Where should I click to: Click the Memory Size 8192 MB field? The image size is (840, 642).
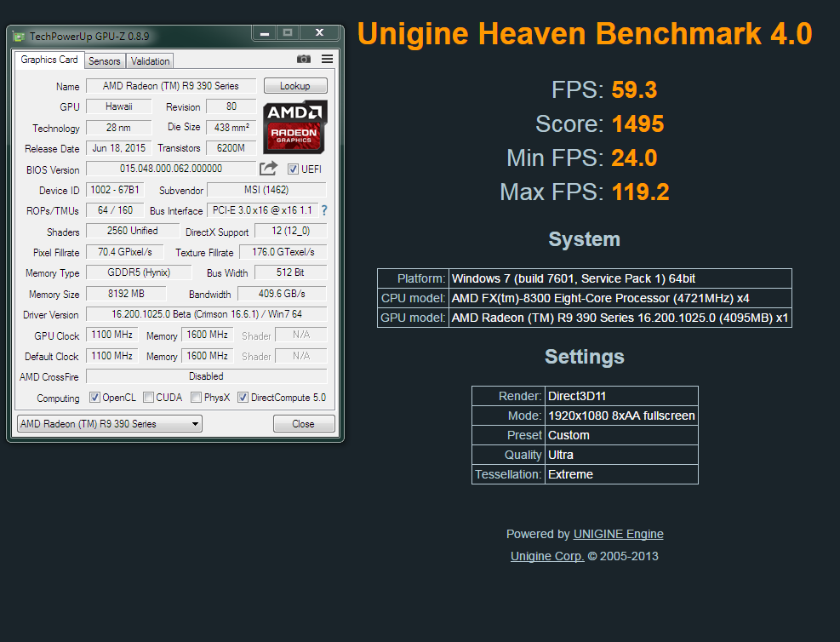[126, 294]
